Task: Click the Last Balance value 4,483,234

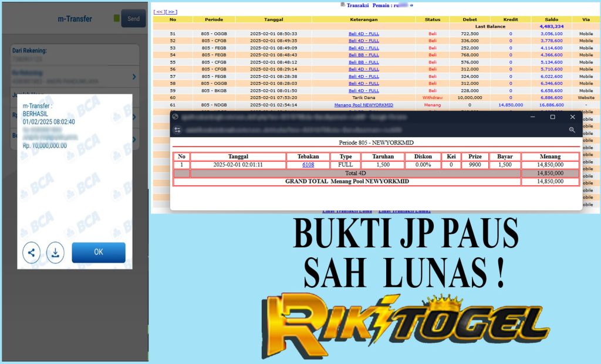Action: coord(552,26)
